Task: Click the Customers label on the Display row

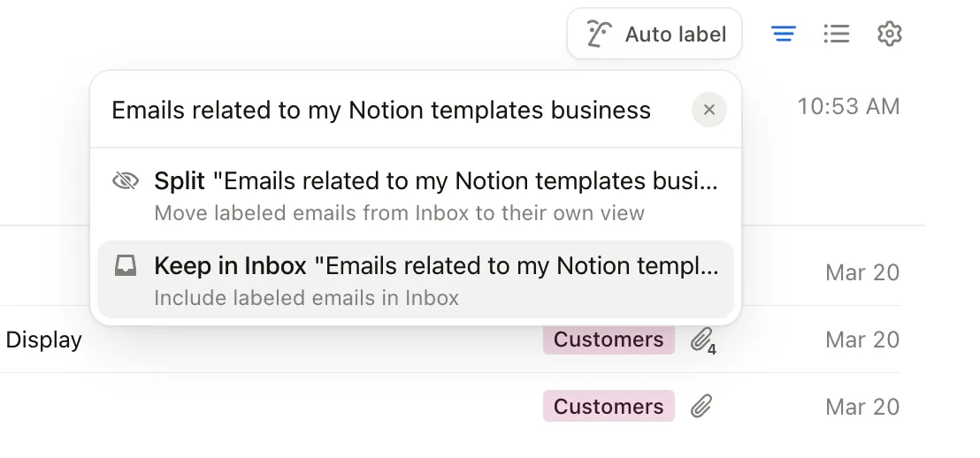Action: (609, 340)
